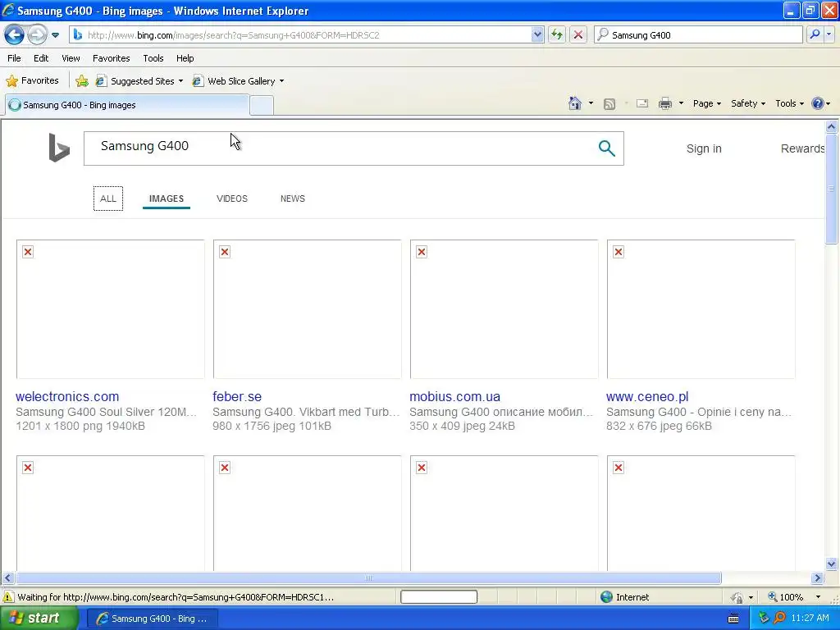Click the Refresh page icon
This screenshot has width=840, height=630.
tap(557, 34)
